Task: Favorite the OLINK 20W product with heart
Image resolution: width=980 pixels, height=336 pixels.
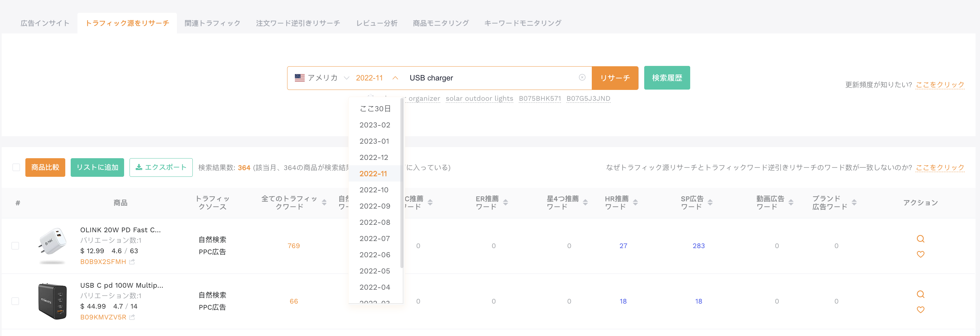Action: pos(920,254)
